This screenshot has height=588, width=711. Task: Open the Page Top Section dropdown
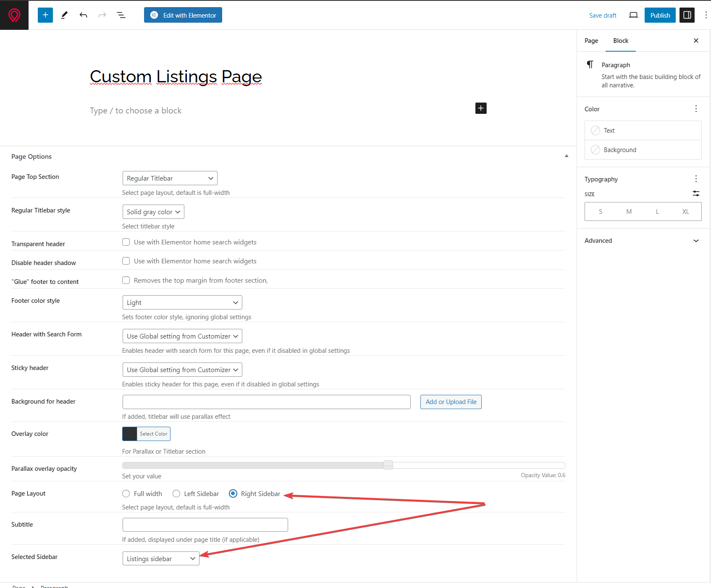pyautogui.click(x=170, y=178)
